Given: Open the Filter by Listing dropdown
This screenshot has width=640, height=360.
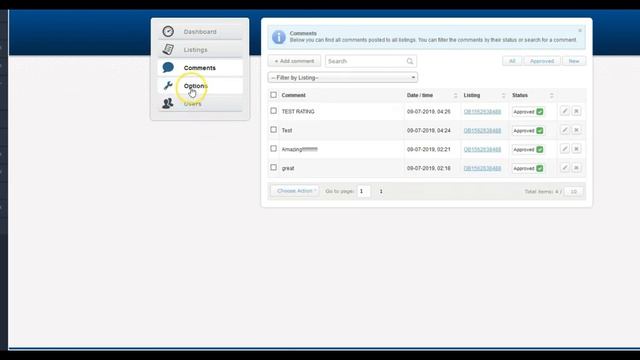Looking at the screenshot, I should point(343,78).
